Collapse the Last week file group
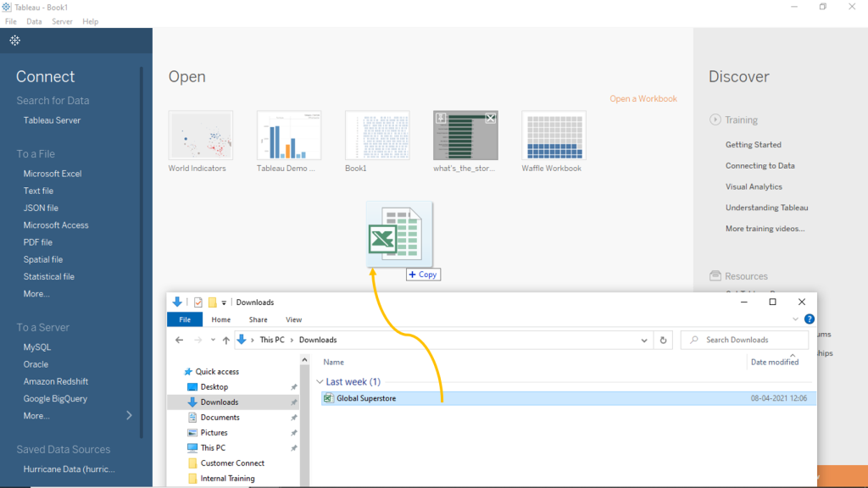Viewport: 868px width, 488px height. [x=320, y=382]
